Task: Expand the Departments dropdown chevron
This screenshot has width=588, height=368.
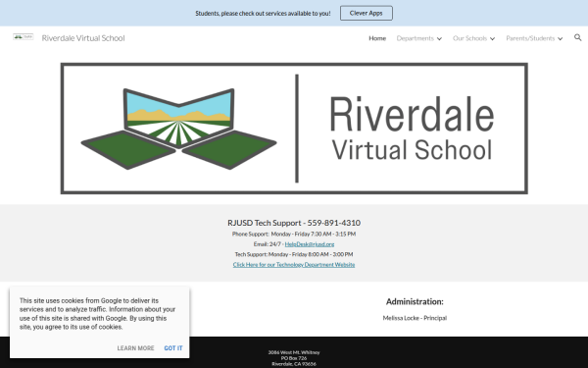Action: click(x=439, y=38)
